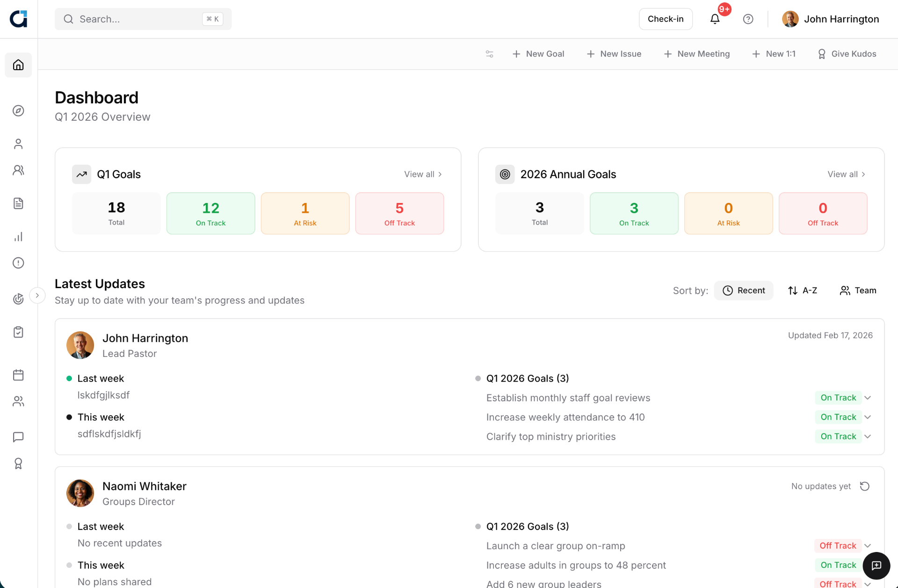Open the New Meeting menu item
Screen dimensions: 898x588
(x=696, y=54)
